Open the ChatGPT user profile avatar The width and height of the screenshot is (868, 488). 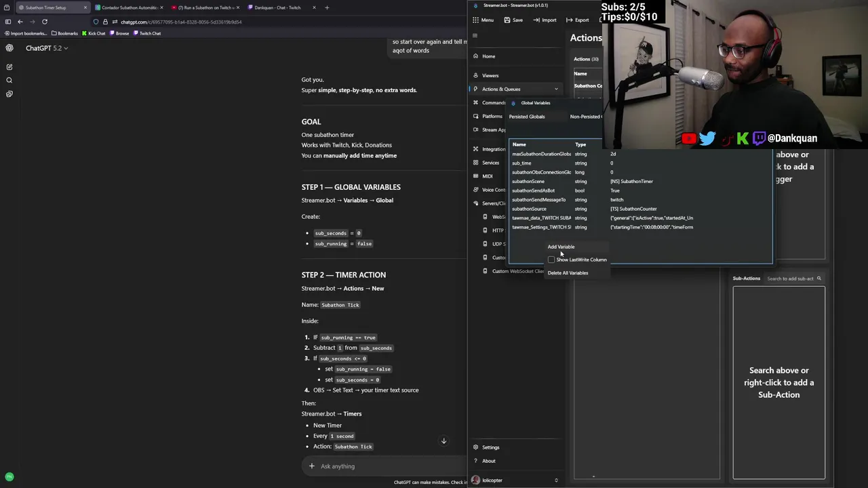(9, 477)
